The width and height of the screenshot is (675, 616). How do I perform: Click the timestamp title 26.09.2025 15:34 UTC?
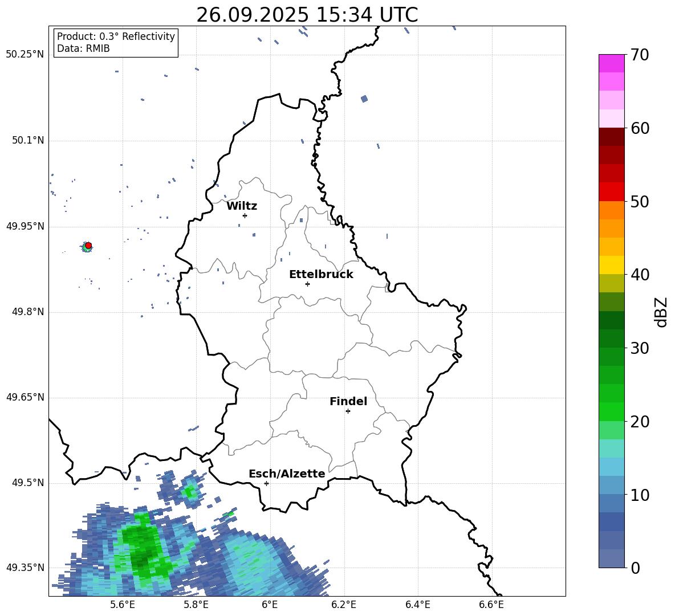pyautogui.click(x=307, y=15)
